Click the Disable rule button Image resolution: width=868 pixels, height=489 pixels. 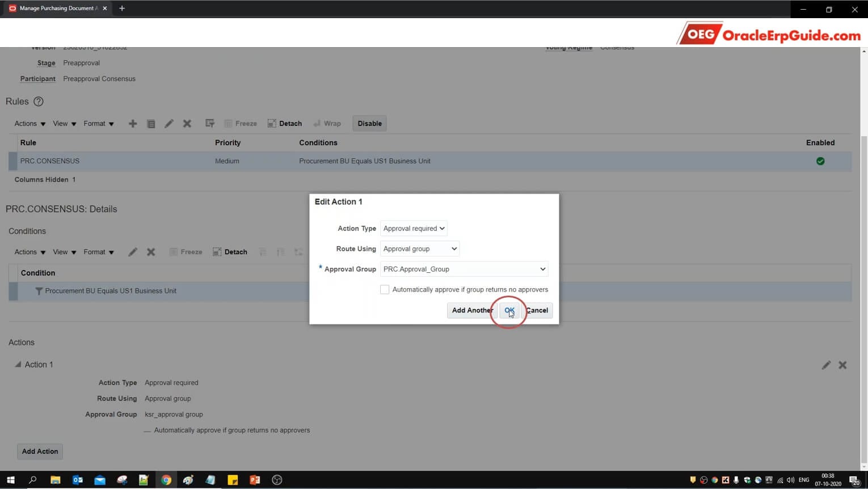[370, 124]
